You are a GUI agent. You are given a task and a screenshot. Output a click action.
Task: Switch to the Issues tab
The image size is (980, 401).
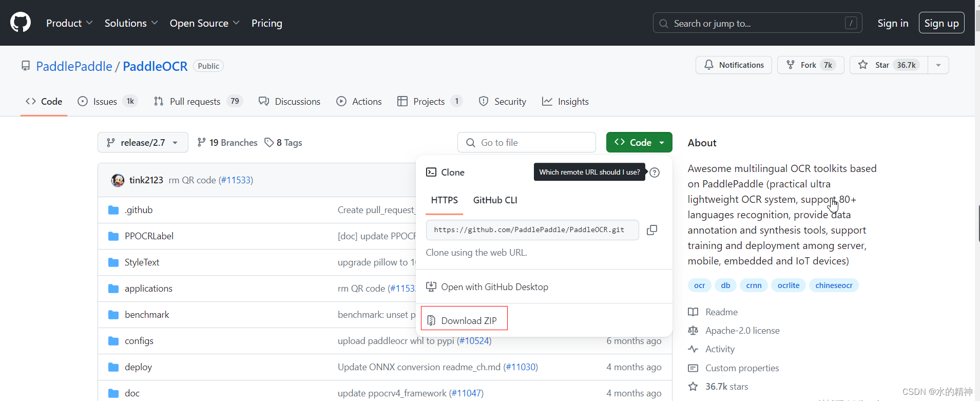(107, 101)
